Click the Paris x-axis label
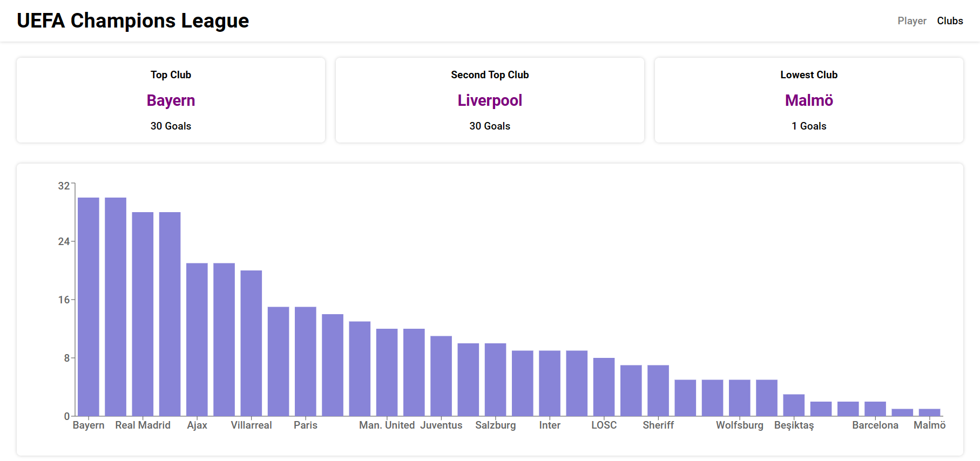 [306, 425]
